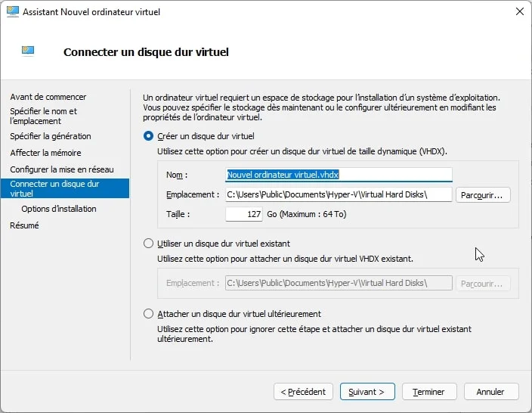Close the wizard window
The width and height of the screenshot is (532, 413).
point(519,11)
